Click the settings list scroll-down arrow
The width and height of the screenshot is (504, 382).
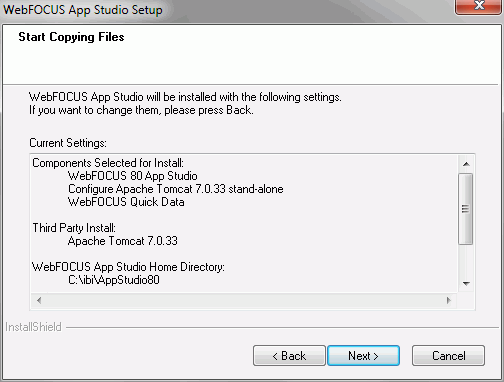pyautogui.click(x=466, y=284)
